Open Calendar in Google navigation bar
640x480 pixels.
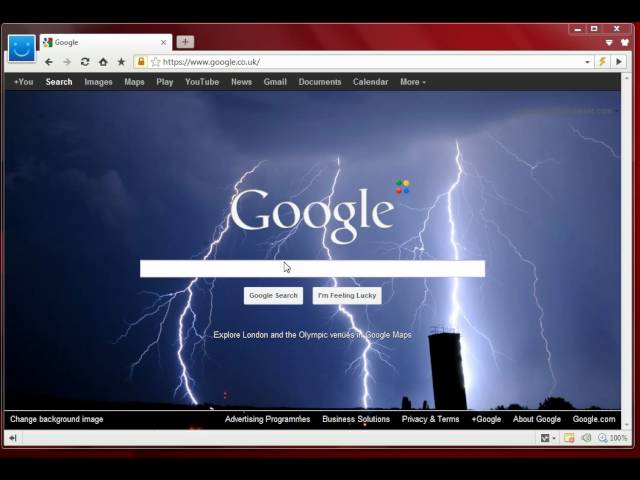click(371, 82)
